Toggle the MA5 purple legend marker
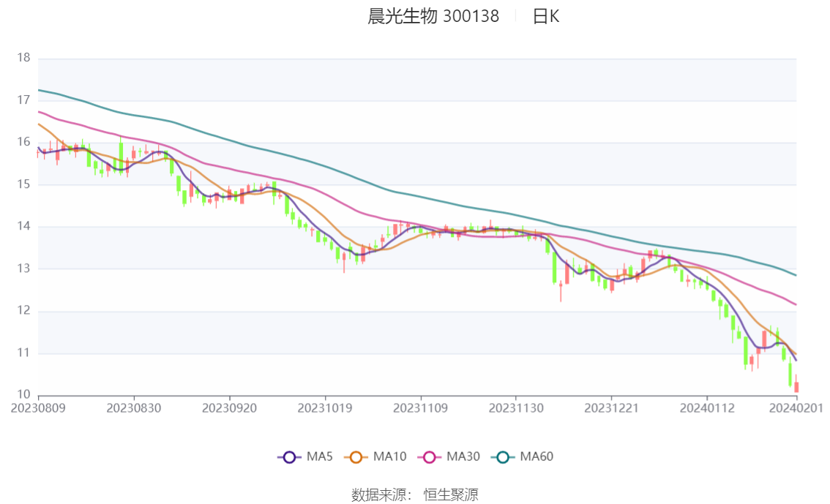Viewport: 830px width, 504px height. (289, 457)
